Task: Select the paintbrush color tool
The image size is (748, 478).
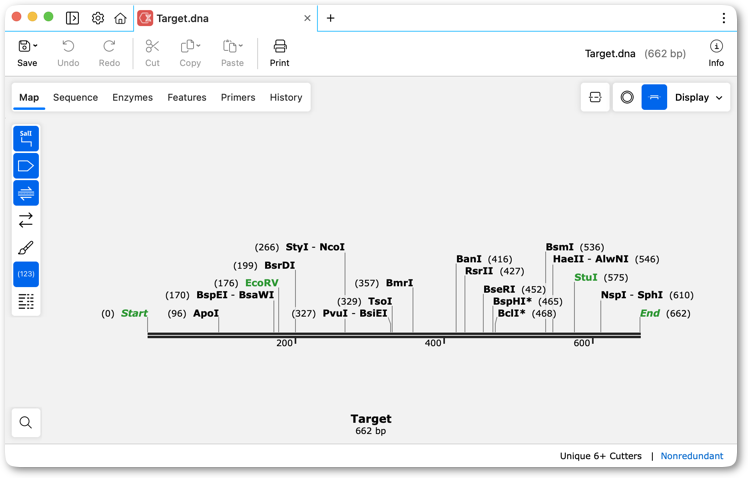Action: pyautogui.click(x=26, y=248)
